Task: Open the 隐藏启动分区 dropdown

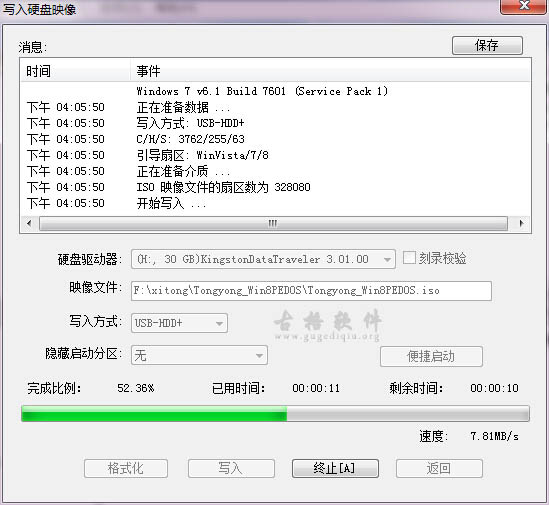Action: (x=199, y=355)
